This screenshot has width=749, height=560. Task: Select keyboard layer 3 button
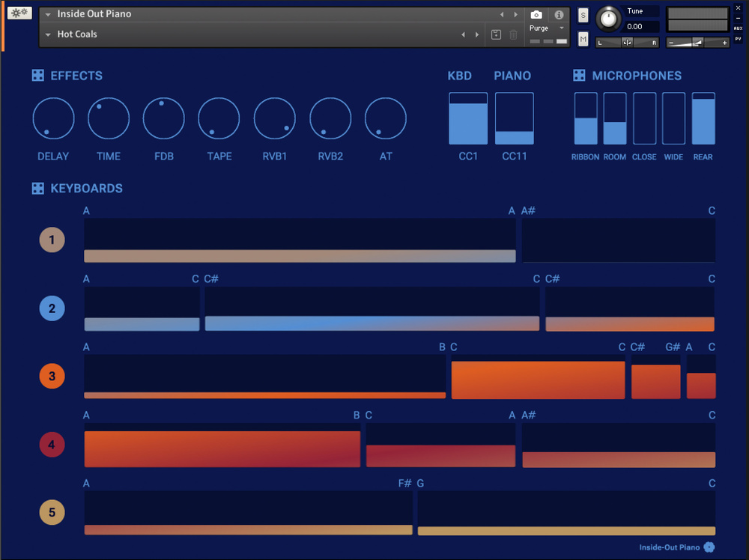pos(52,377)
